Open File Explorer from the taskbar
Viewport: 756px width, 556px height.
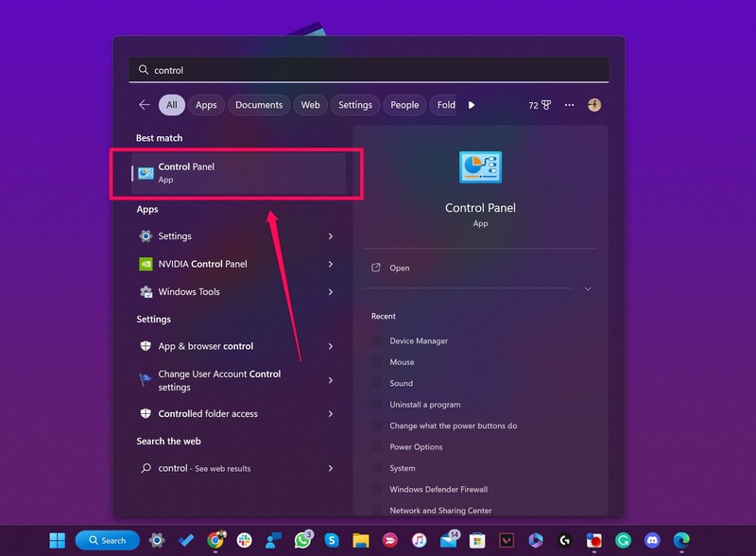click(360, 540)
